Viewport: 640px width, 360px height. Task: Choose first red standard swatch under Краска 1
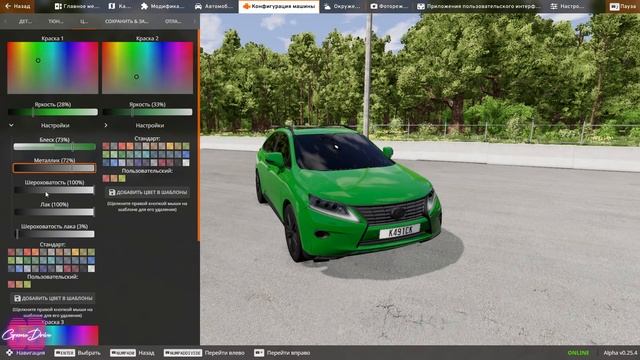[11, 252]
